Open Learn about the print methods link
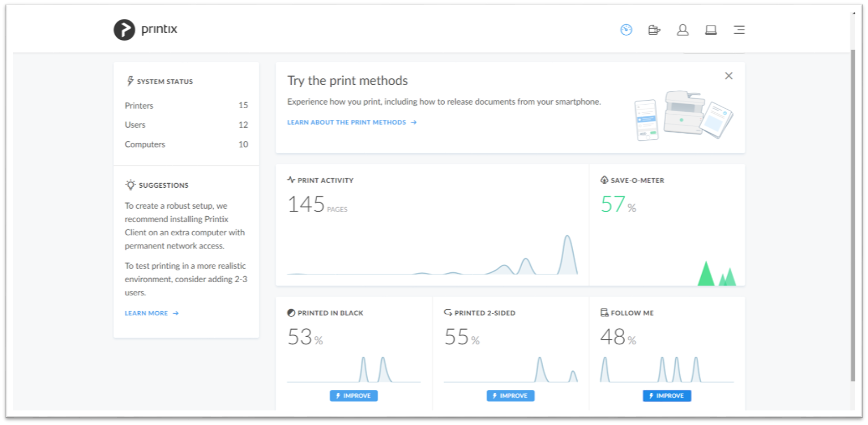Viewport: 868px width, 425px height. 352,122
